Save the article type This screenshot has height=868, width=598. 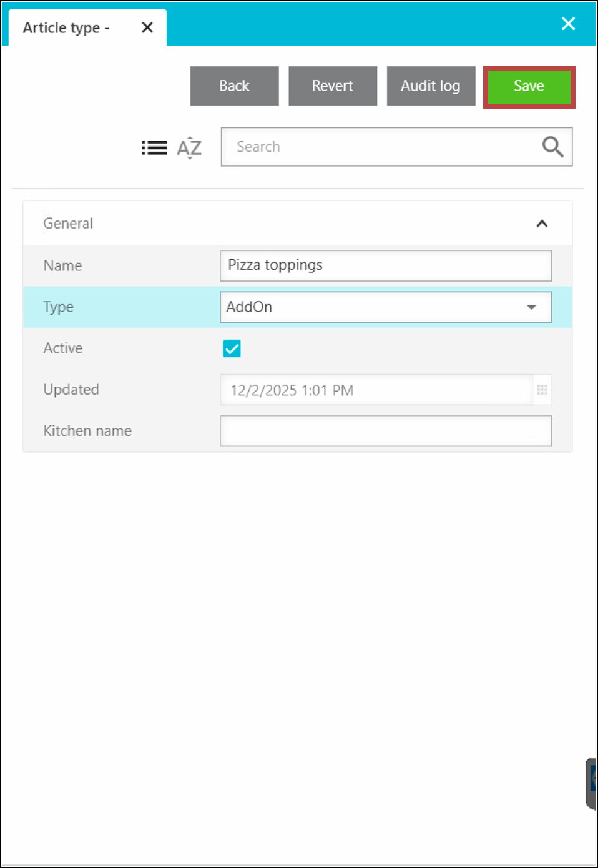coord(529,87)
